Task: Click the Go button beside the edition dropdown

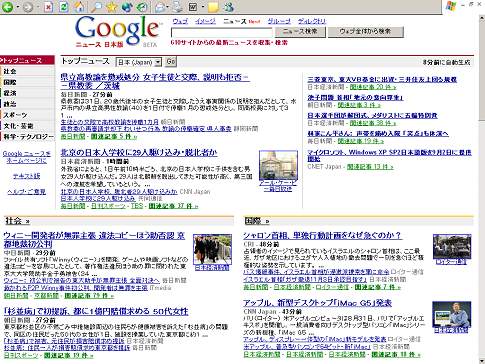Action: click(171, 62)
